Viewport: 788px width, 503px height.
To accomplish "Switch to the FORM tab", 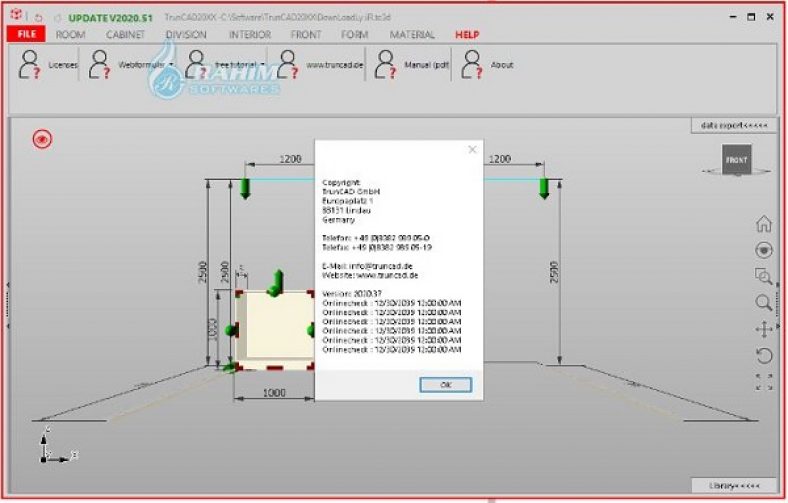I will (354, 35).
